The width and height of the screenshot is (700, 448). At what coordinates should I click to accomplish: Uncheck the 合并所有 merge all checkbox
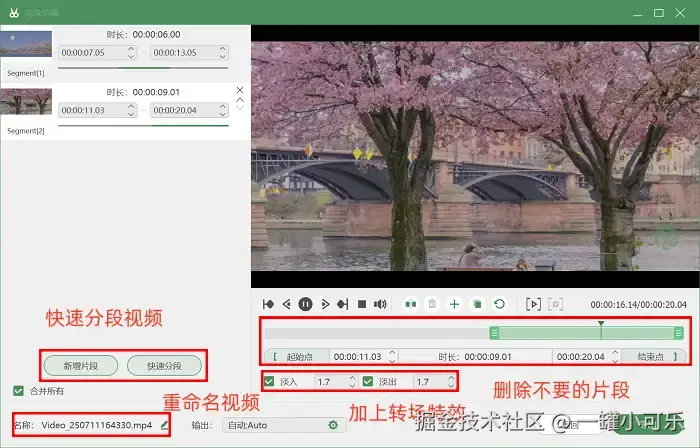(18, 391)
